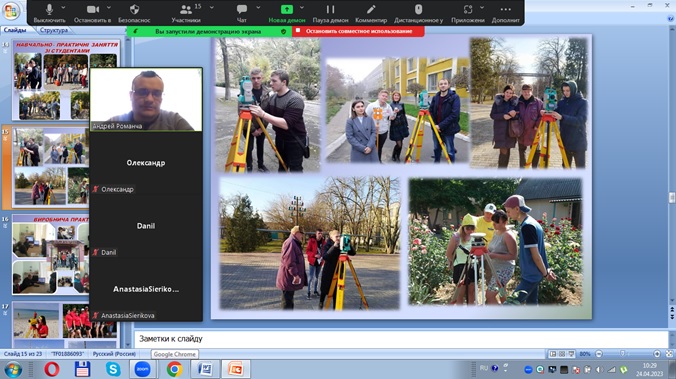Open Word from taskbar

(x=205, y=370)
